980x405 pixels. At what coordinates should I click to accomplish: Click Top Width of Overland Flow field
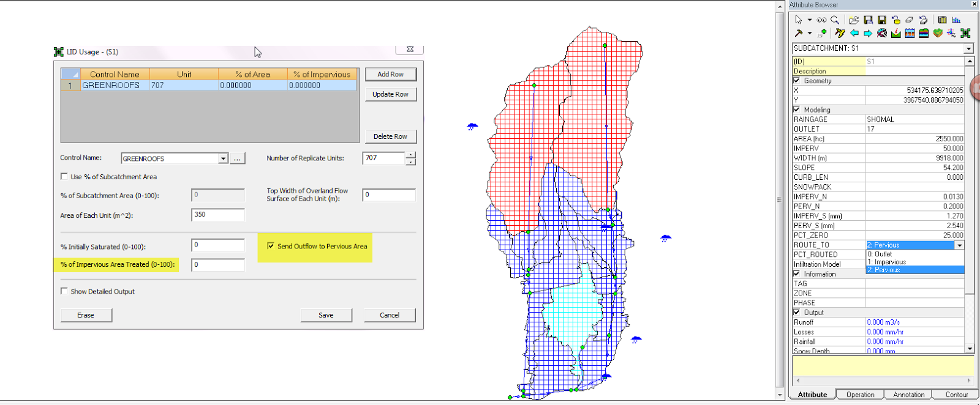[x=389, y=195]
